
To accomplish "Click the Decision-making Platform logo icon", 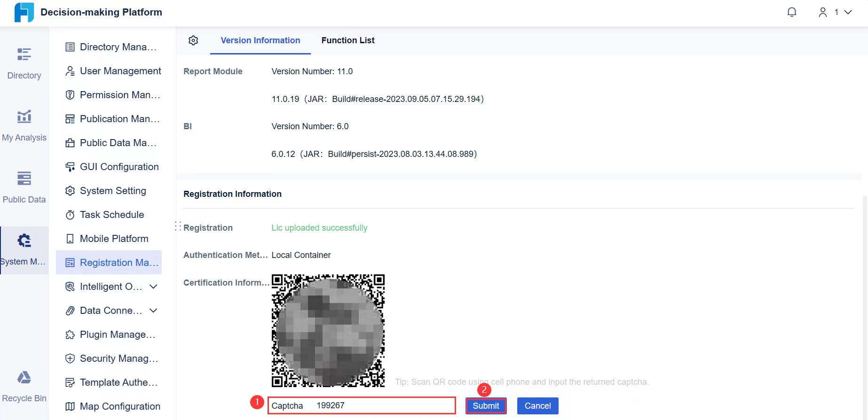I will click(24, 12).
